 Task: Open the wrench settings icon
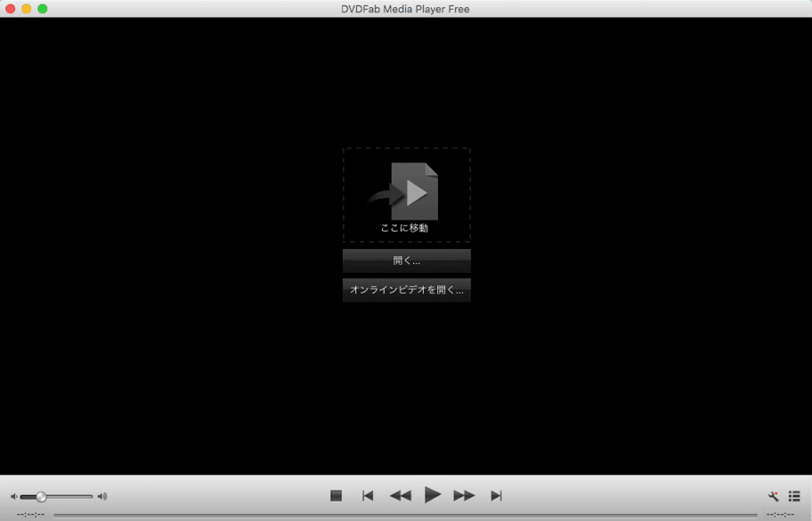[773, 496]
